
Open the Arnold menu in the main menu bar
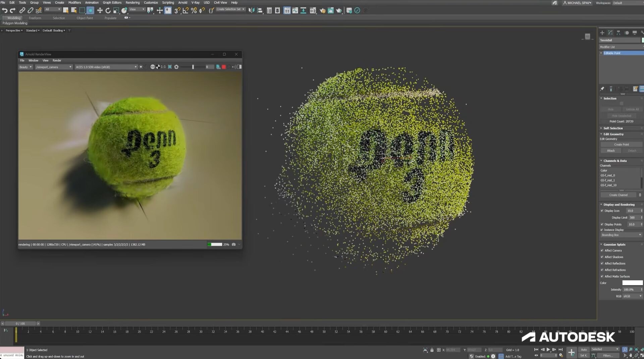click(182, 3)
